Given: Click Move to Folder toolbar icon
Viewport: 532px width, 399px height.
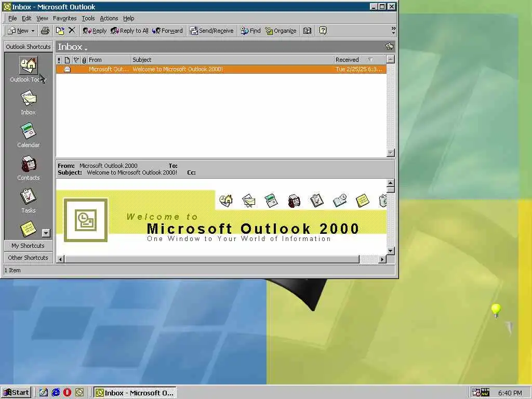Looking at the screenshot, I should (60, 31).
